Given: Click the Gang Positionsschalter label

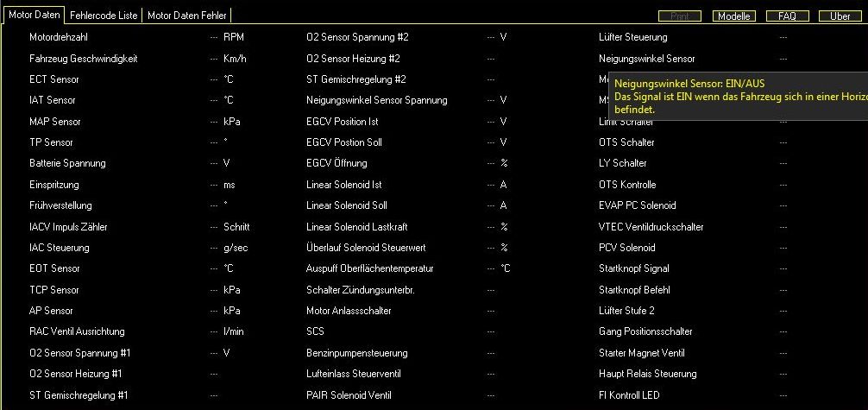Looking at the screenshot, I should pos(645,331).
